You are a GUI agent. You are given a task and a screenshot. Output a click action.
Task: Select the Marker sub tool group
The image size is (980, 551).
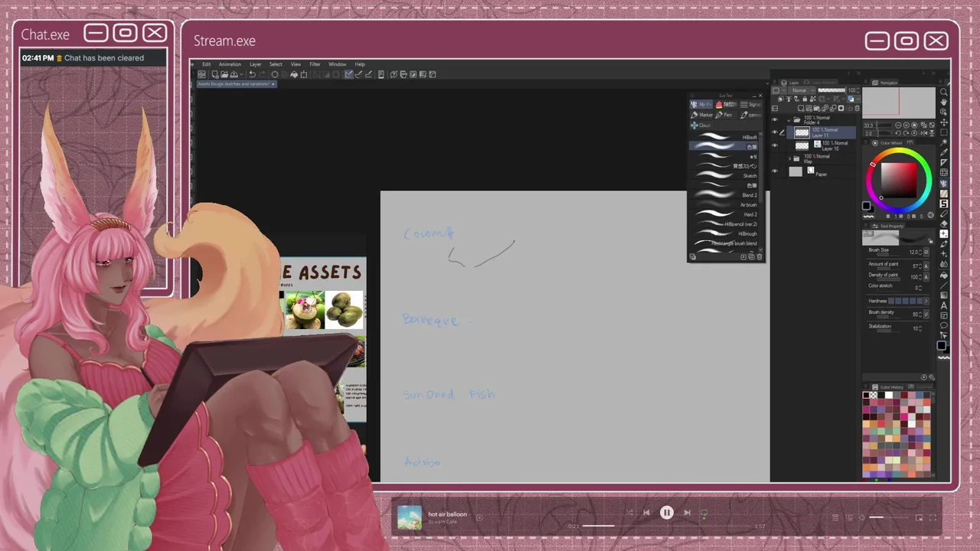click(702, 115)
